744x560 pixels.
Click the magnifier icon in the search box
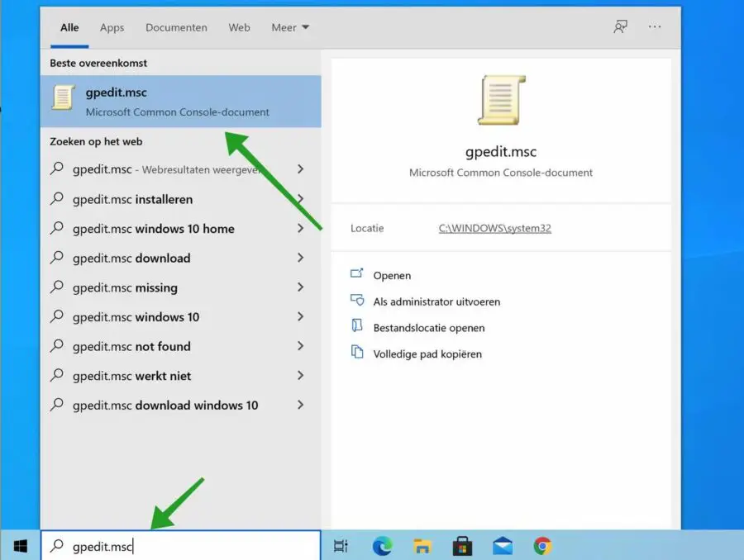pyautogui.click(x=57, y=545)
